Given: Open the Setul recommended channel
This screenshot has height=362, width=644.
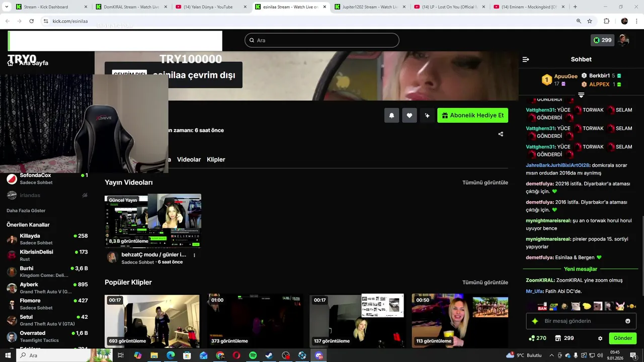Looking at the screenshot, I should [x=47, y=320].
